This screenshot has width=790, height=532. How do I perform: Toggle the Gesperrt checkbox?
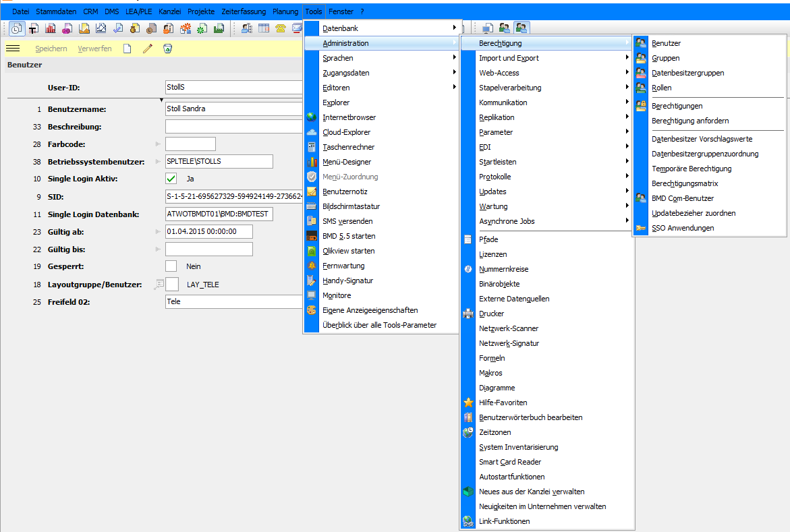click(171, 266)
